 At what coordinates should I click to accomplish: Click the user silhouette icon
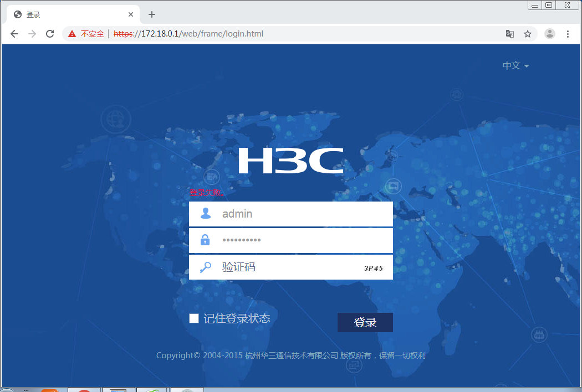tap(205, 213)
